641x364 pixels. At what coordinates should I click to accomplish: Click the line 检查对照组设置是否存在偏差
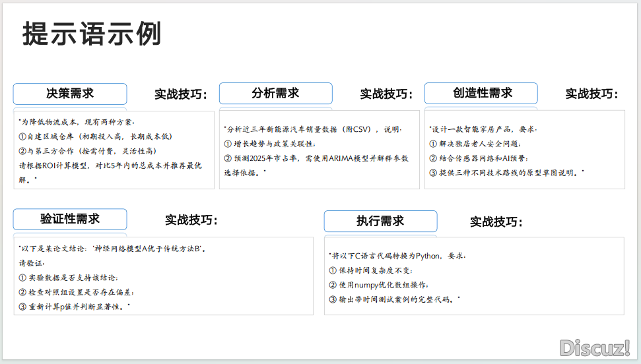point(77,292)
